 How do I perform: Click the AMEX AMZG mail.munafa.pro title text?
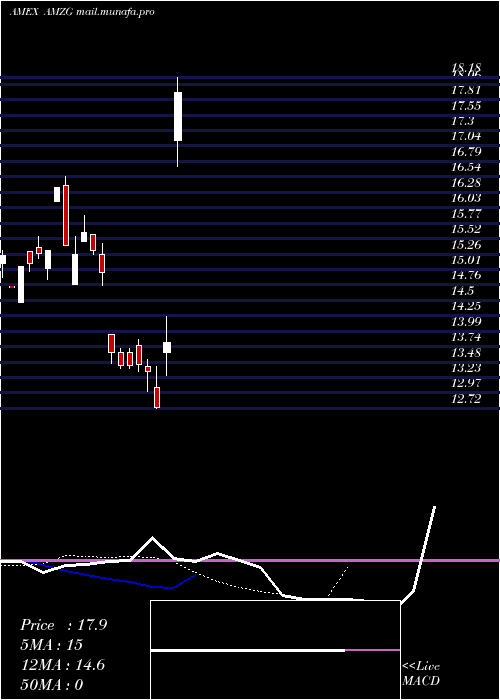click(x=82, y=12)
